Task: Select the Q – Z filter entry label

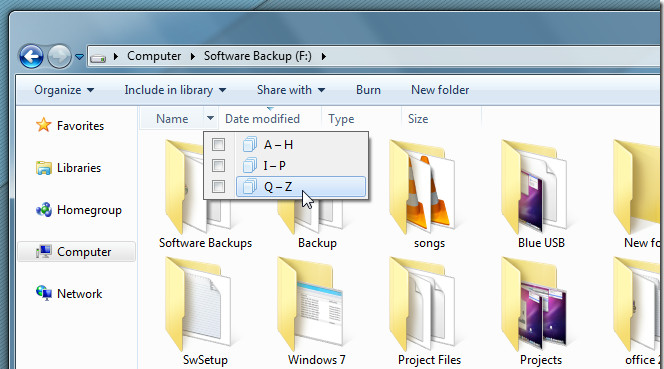Action: [x=278, y=187]
